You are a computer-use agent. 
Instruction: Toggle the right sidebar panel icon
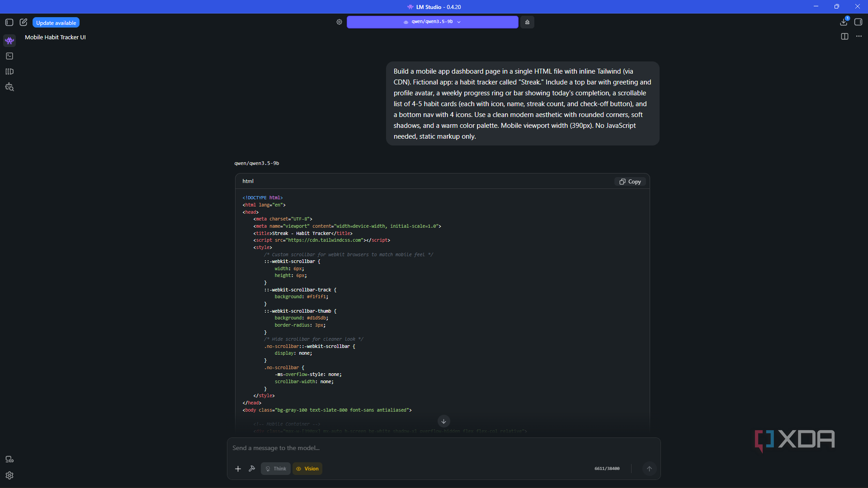point(859,22)
